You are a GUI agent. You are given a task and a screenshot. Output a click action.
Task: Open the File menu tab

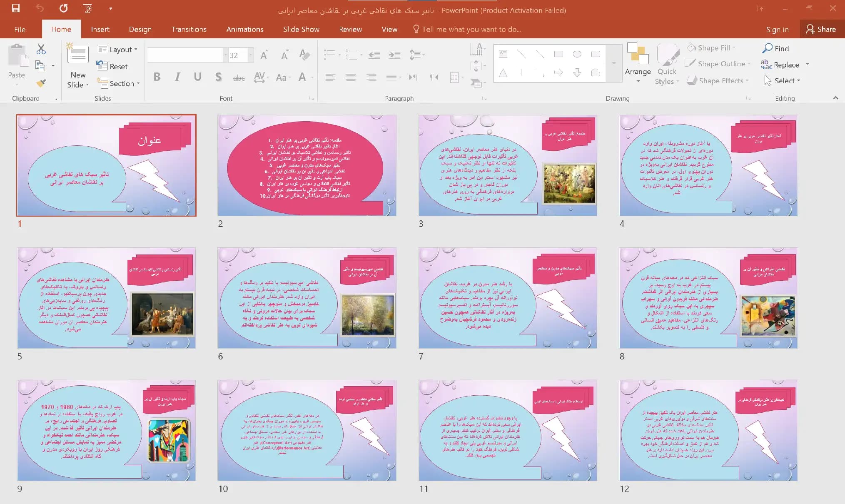[20, 29]
